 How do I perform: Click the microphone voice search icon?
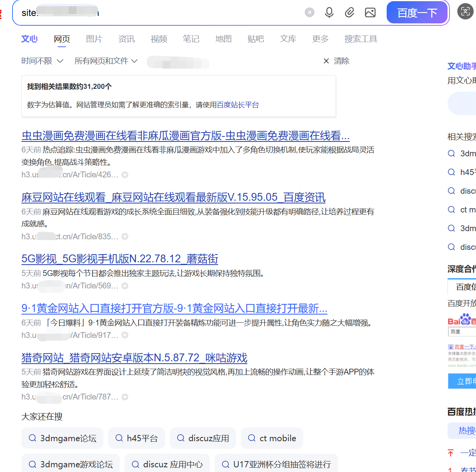pos(329,12)
